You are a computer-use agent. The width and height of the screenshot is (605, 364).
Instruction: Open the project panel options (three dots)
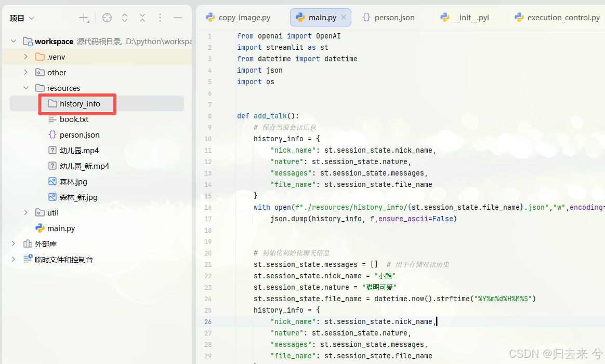click(x=160, y=18)
